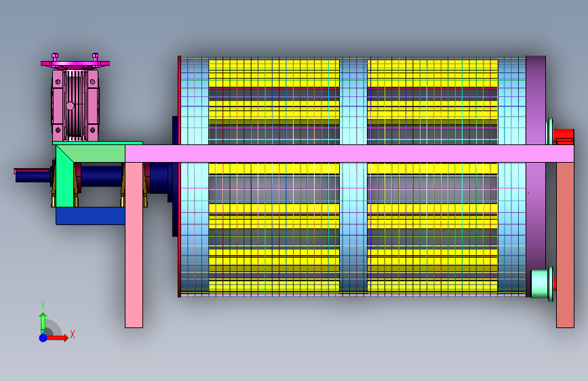Select the green angled mounting bracket

click(64, 176)
